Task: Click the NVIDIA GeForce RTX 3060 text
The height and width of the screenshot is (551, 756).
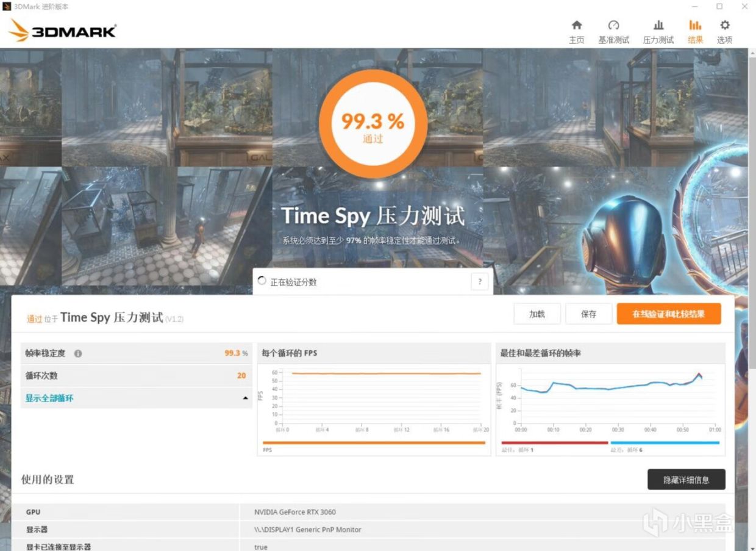Action: 295,512
